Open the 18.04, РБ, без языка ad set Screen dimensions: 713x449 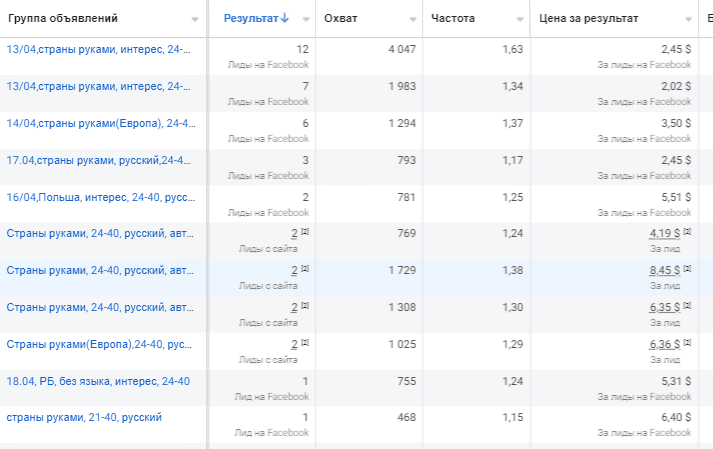pyautogui.click(x=98, y=381)
